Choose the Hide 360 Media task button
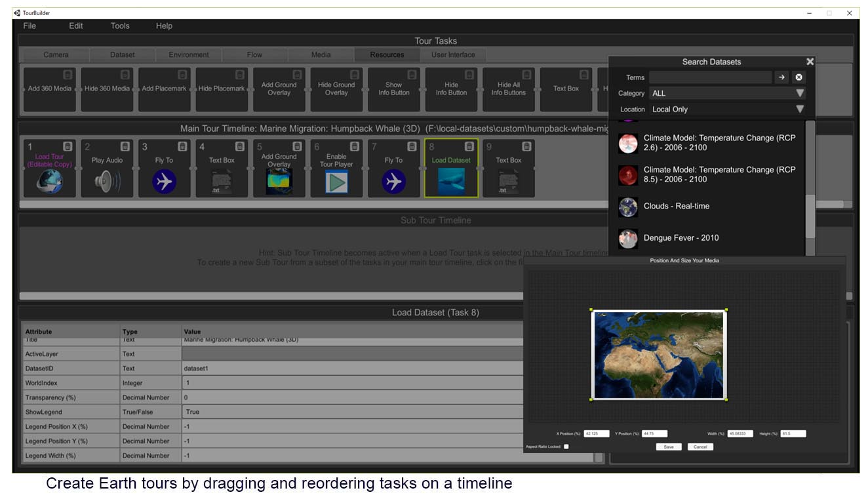This screenshot has height=501, width=868. click(x=107, y=89)
